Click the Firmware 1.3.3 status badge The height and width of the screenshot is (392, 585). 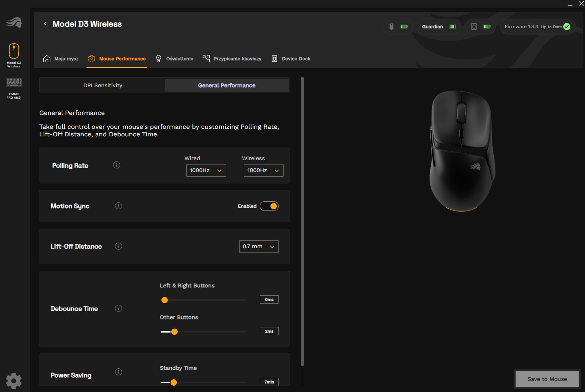(x=537, y=27)
